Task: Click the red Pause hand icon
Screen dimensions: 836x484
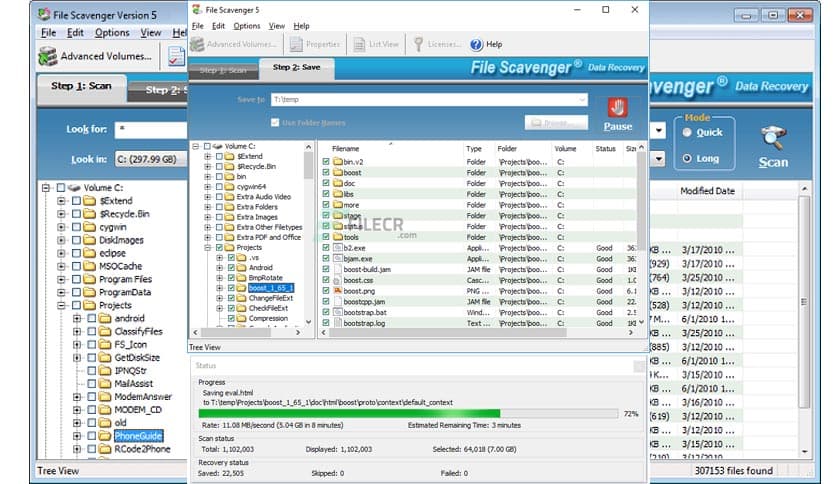Action: point(617,108)
